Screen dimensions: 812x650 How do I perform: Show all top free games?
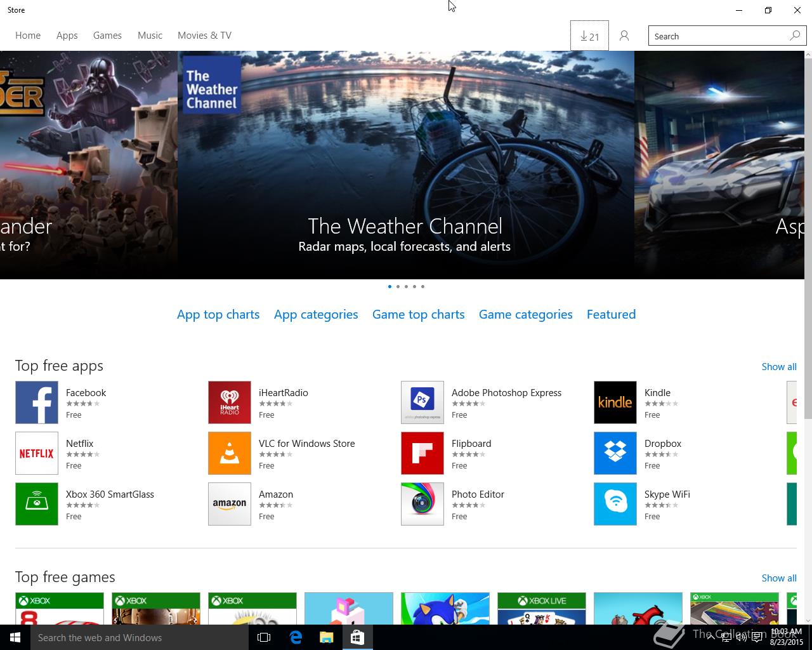(779, 578)
